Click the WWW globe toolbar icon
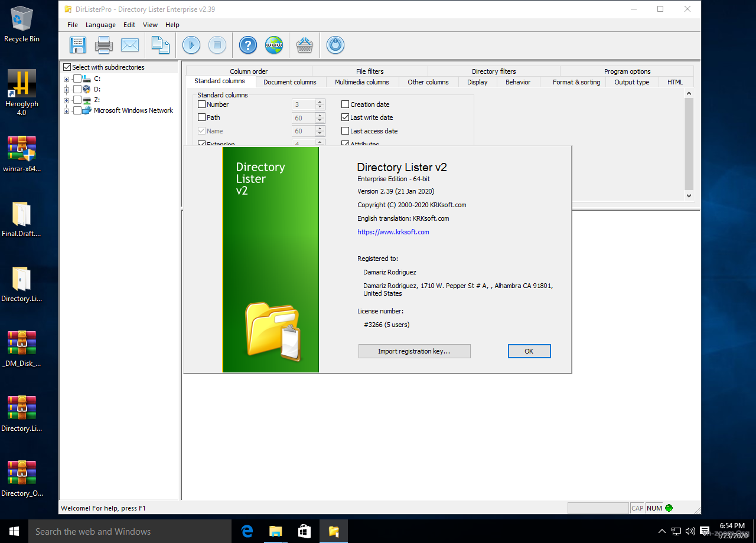Viewport: 756px width, 543px height. [x=274, y=45]
